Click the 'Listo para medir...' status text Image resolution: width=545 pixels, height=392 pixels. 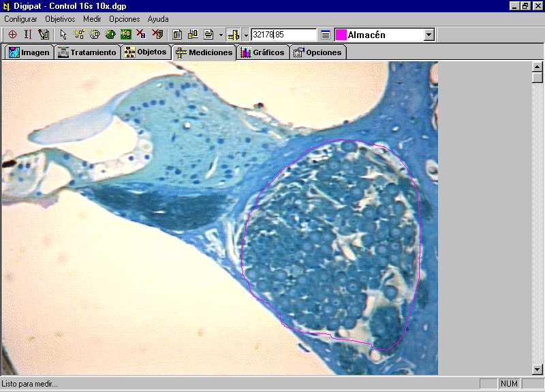coord(29,384)
